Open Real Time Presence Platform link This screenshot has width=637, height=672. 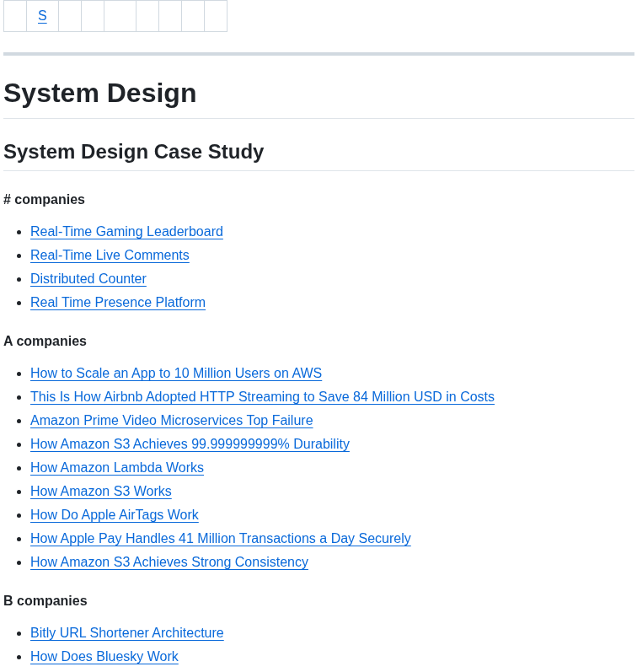pos(118,302)
